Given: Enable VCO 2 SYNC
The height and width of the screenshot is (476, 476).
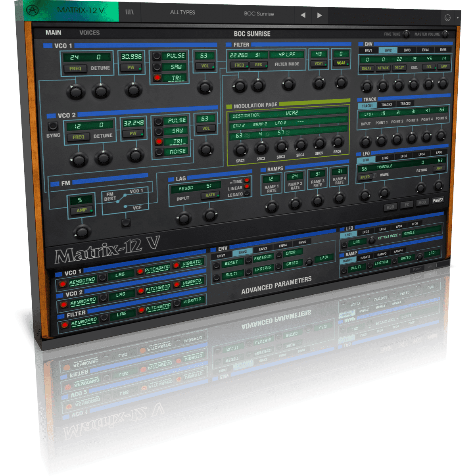Looking at the screenshot, I should 52,127.
